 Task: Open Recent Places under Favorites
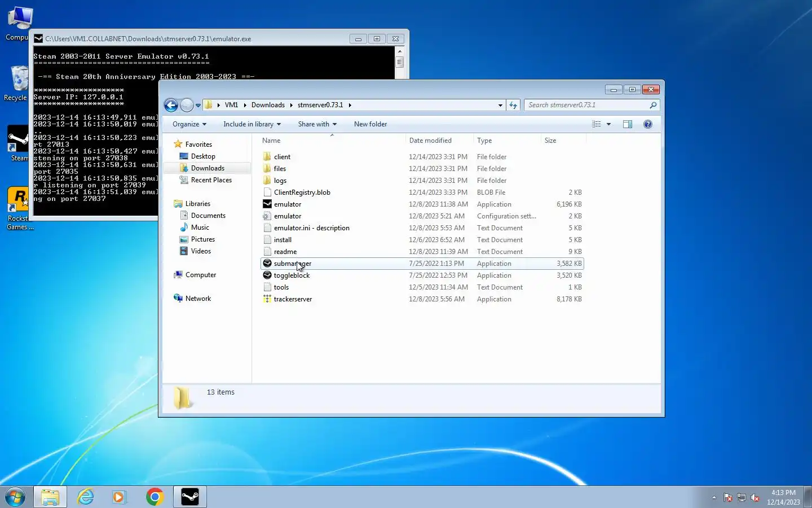click(211, 180)
